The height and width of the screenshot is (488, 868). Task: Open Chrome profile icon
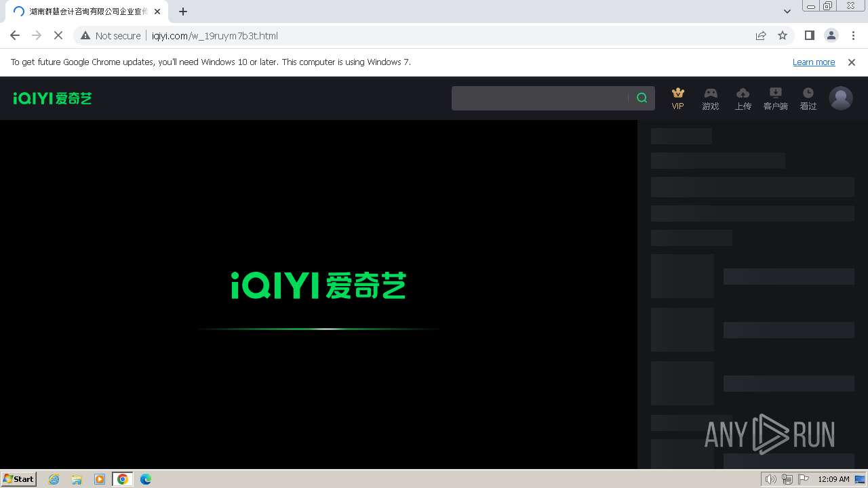pos(831,36)
